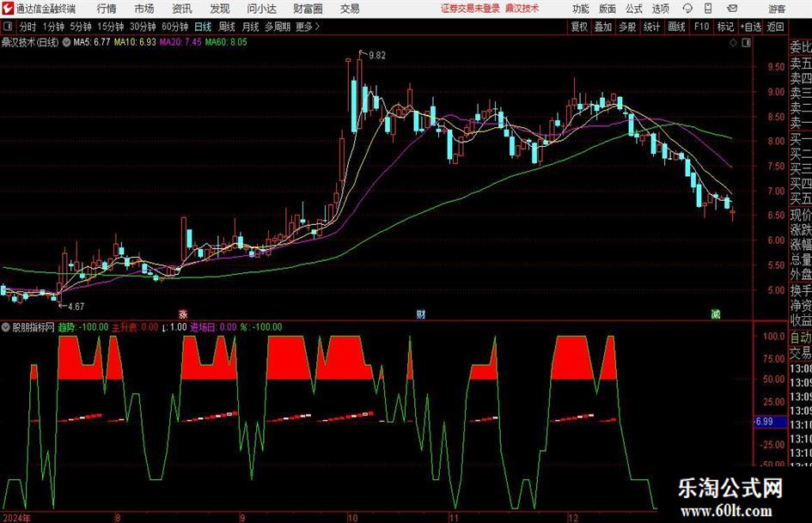Viewport: 812px width, 523px height.
Task: Switch to 周线 weekly period
Action: (227, 27)
